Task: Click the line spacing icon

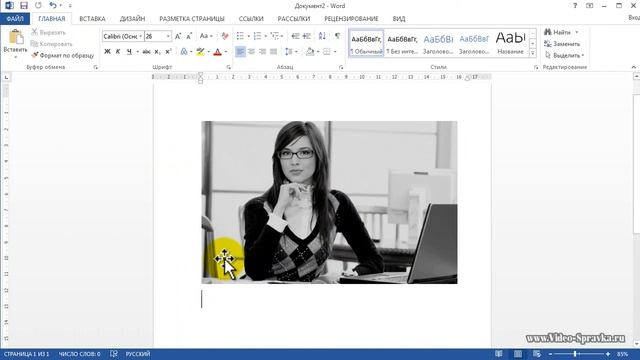Action: point(289,51)
